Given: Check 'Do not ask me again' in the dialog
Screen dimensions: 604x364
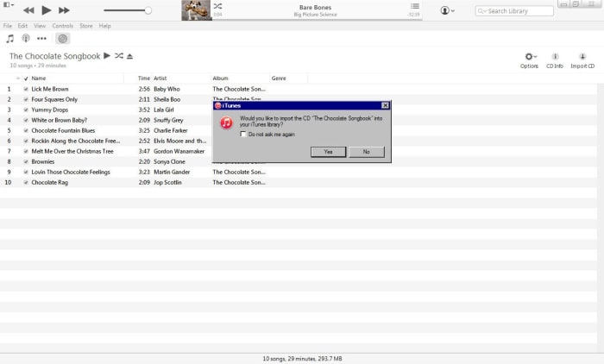Looking at the screenshot, I should (243, 134).
